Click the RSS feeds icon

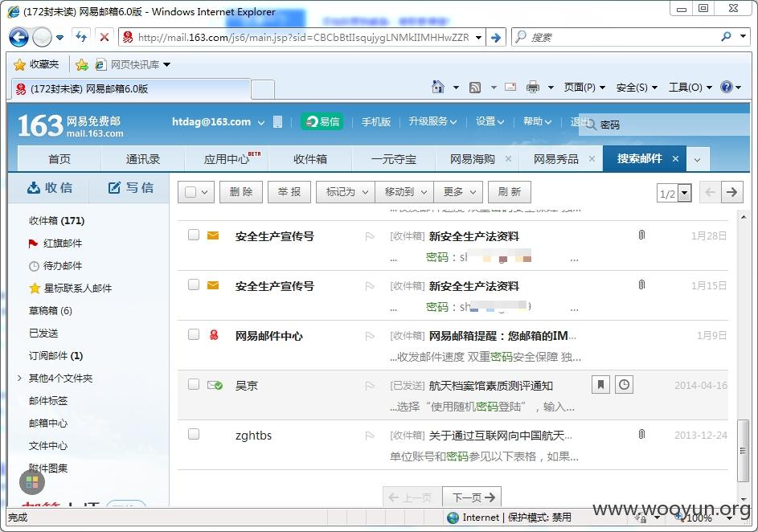point(475,88)
